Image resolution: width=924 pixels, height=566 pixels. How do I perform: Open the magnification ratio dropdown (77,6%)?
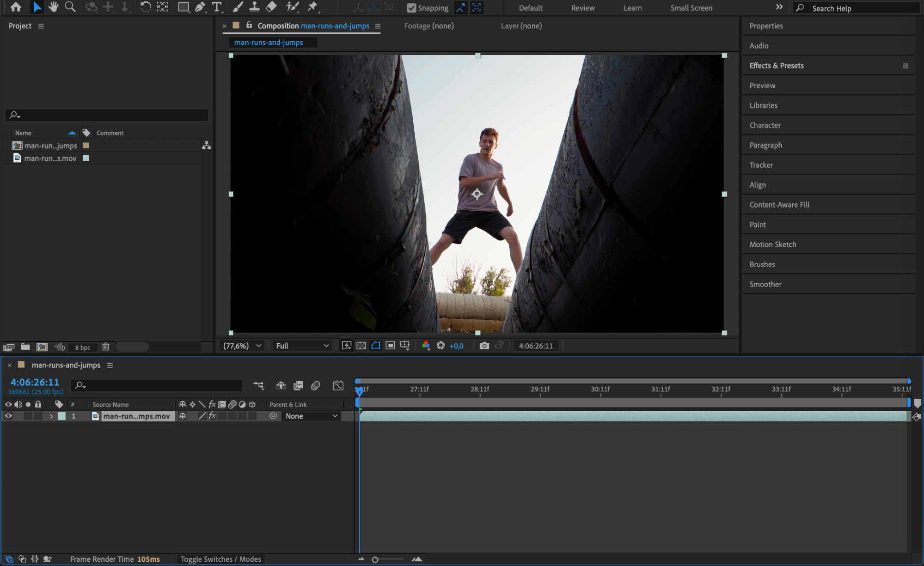pos(242,346)
